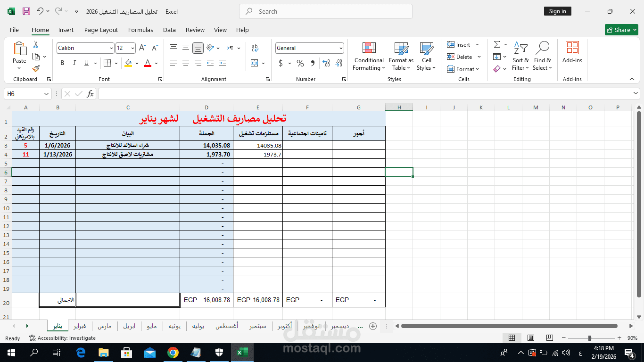Click the Save icon in title bar

coord(26,11)
